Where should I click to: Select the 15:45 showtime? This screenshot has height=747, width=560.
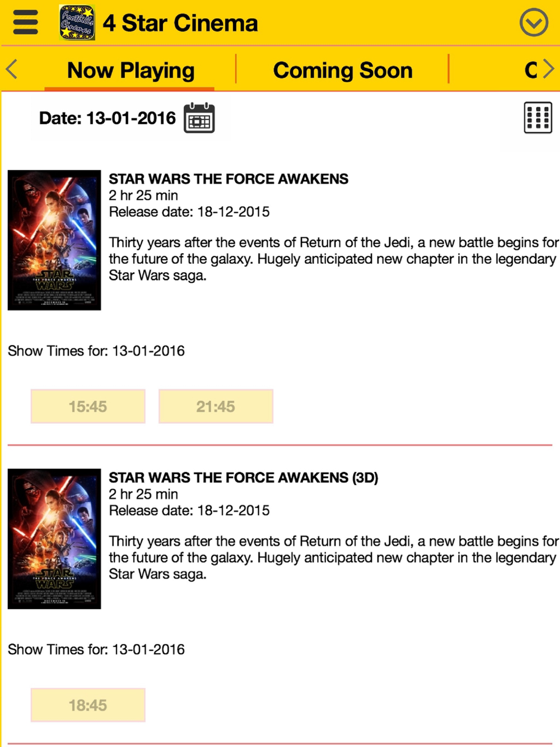point(88,407)
